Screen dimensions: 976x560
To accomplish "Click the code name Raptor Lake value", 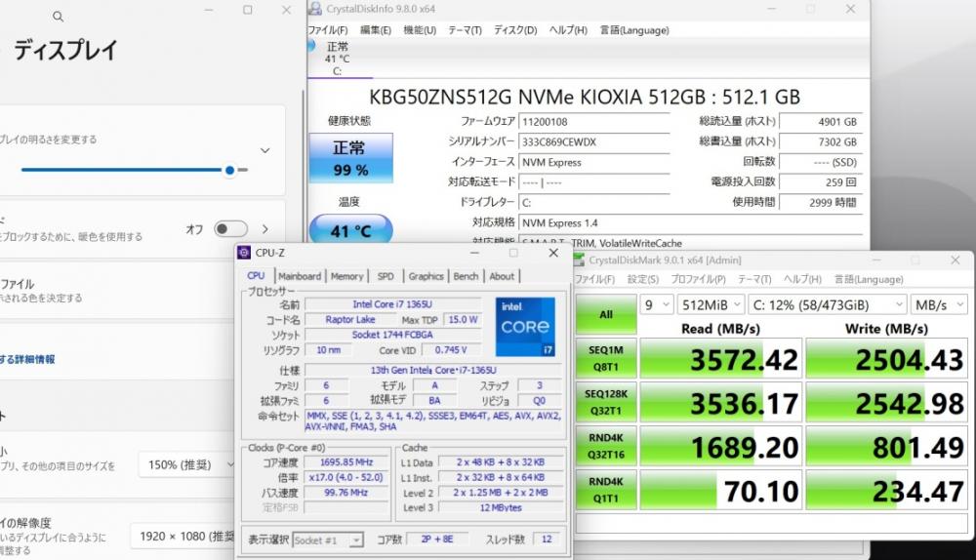I will pyautogui.click(x=350, y=319).
